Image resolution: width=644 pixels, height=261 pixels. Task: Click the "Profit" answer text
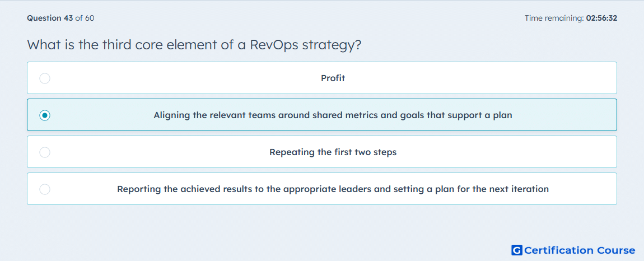pyautogui.click(x=333, y=78)
